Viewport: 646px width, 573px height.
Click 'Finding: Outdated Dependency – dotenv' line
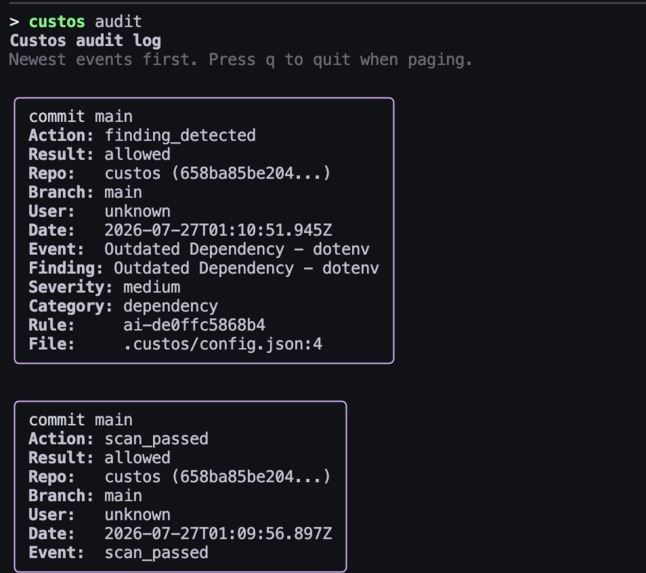[204, 268]
